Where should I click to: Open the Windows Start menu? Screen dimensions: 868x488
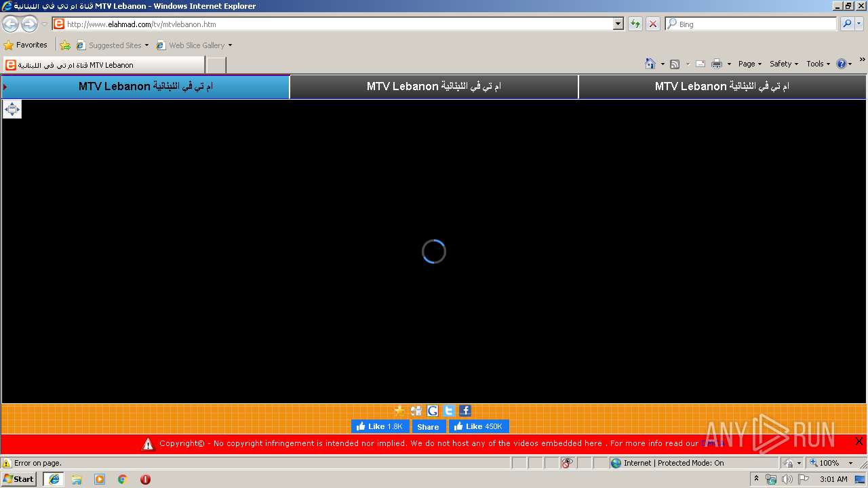point(18,479)
